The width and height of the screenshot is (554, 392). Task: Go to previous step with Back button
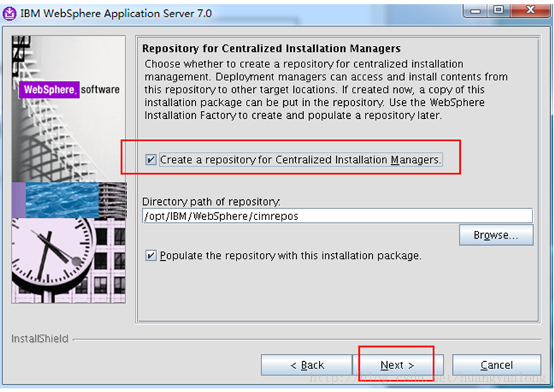(x=307, y=365)
